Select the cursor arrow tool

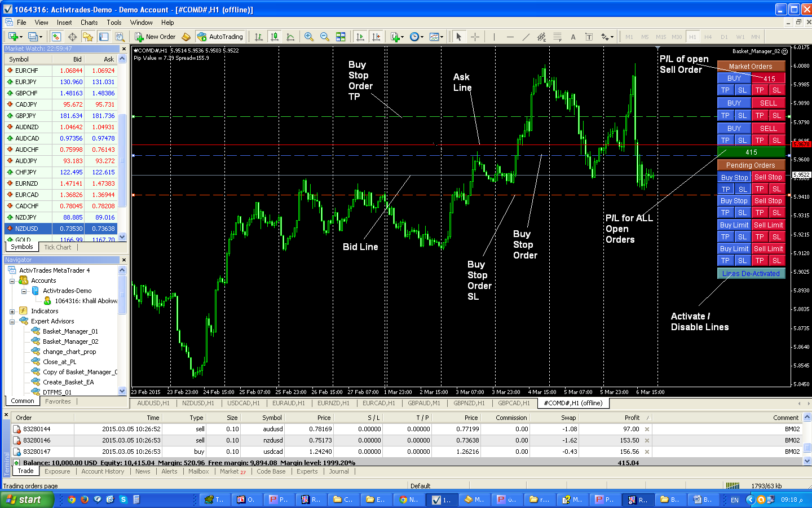pyautogui.click(x=459, y=37)
